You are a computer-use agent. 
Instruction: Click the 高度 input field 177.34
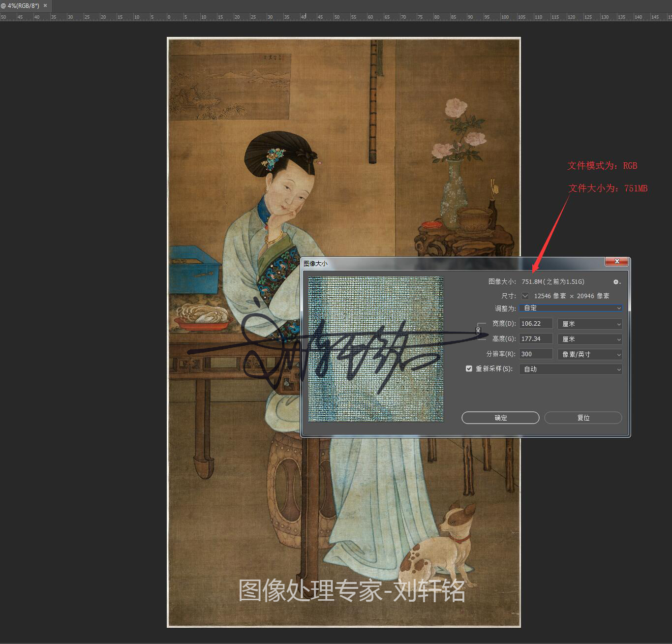point(536,339)
